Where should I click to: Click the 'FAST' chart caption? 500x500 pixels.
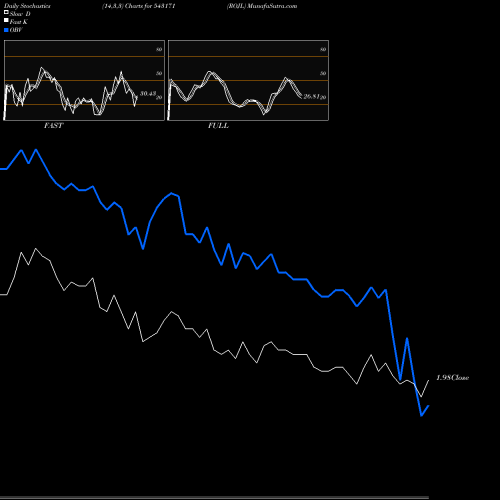pos(53,126)
